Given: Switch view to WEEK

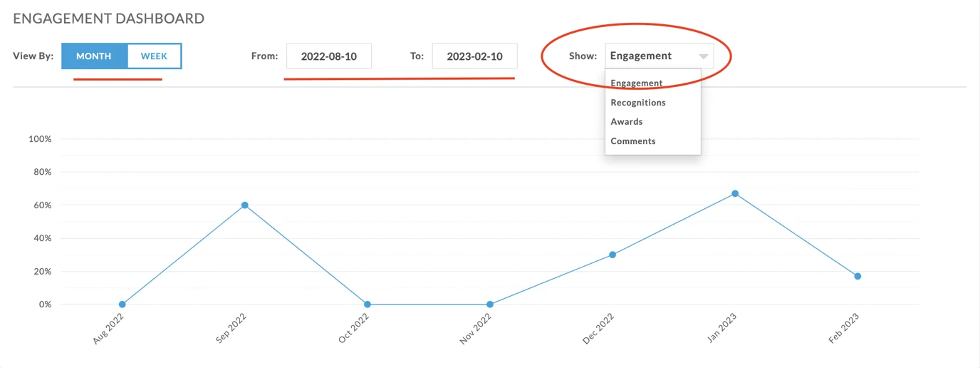Looking at the screenshot, I should click(154, 56).
